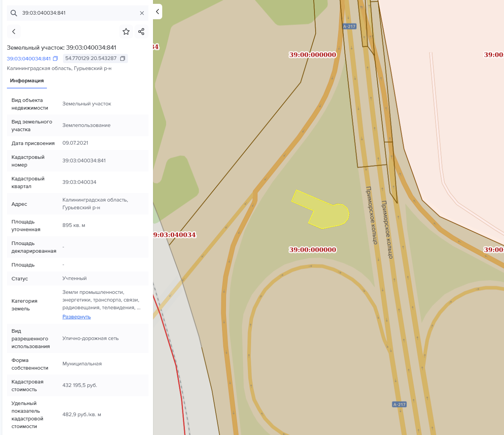
Task: Click the Приморское кольцо road label
Action: coord(372,215)
